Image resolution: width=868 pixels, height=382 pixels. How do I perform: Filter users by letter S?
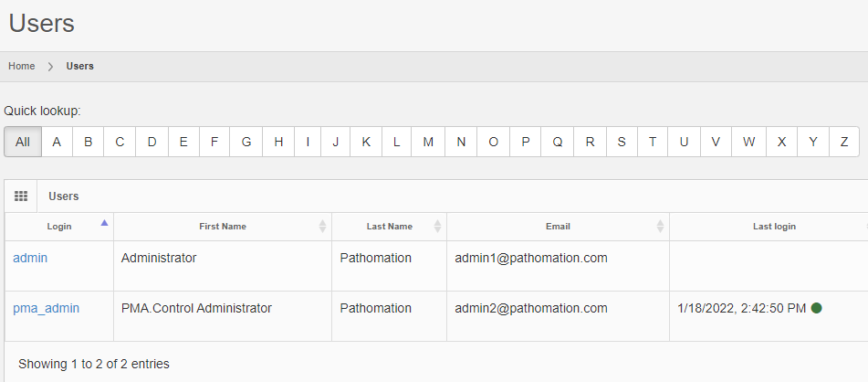(x=622, y=142)
